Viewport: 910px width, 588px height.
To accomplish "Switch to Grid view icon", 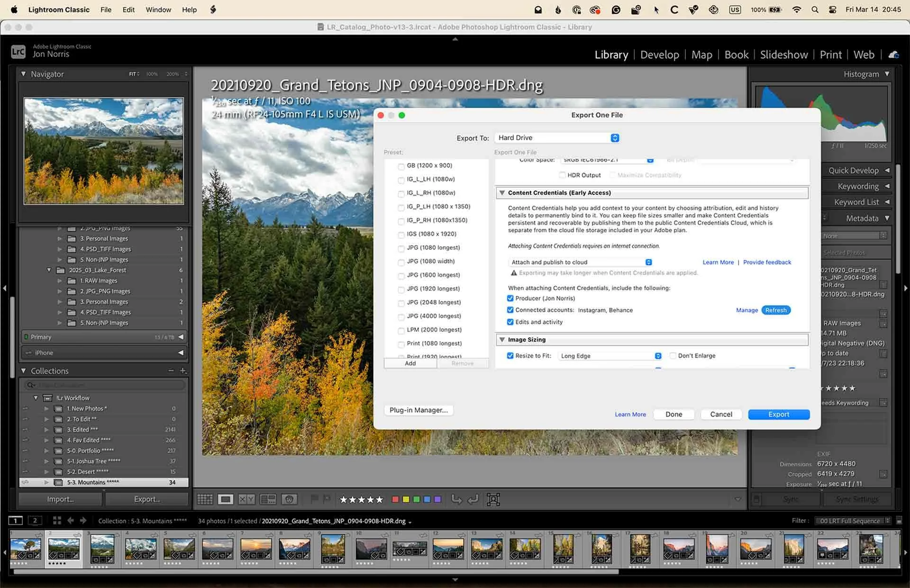I will tap(205, 499).
